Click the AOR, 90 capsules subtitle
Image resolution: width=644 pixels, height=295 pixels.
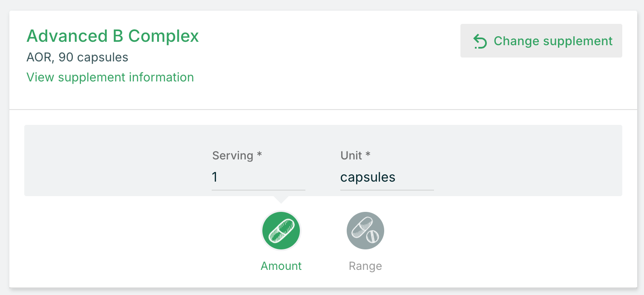78,57
